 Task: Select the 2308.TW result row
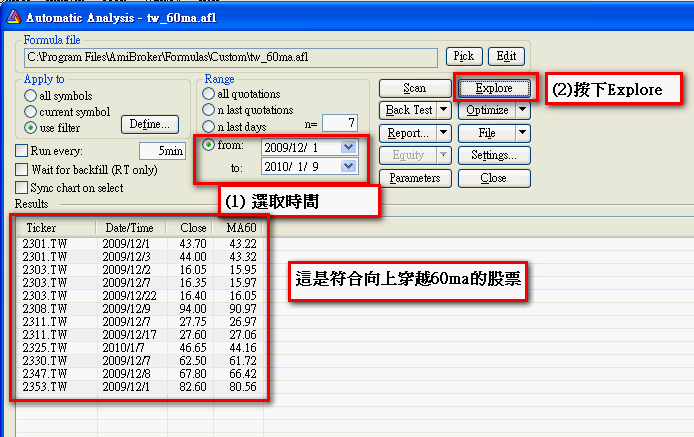[x=140, y=309]
